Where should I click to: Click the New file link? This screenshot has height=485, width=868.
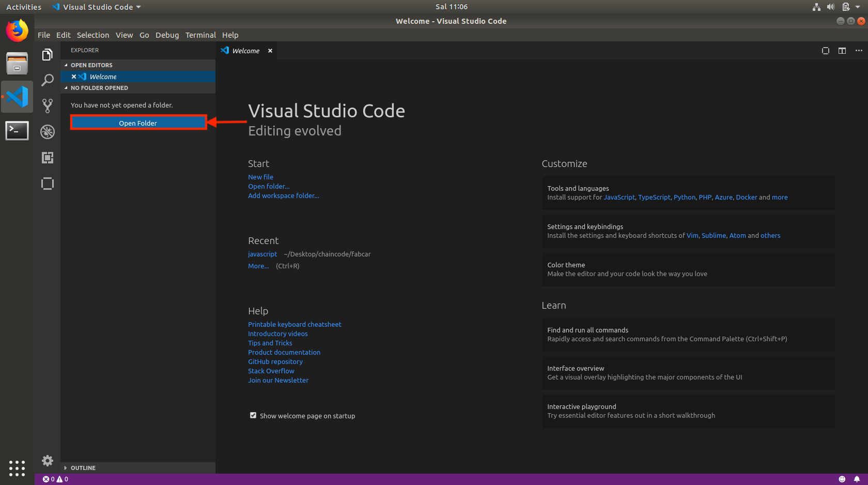click(x=260, y=177)
